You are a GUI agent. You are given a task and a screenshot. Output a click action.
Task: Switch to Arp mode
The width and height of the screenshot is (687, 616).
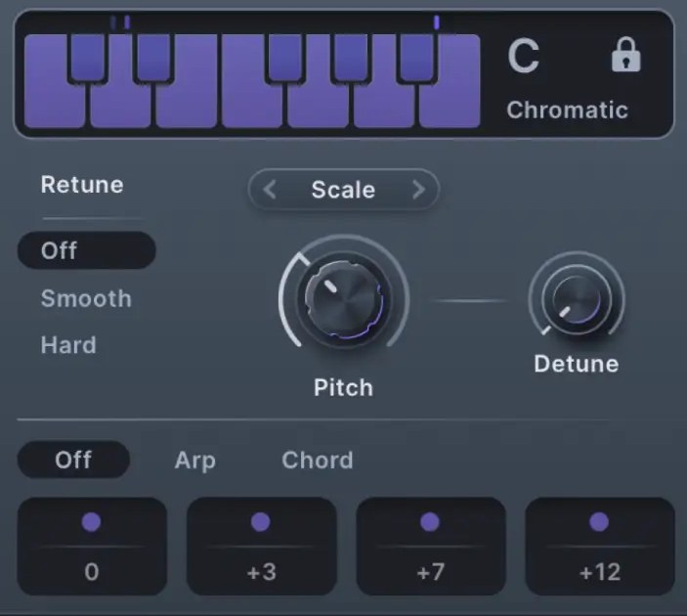pyautogui.click(x=195, y=461)
